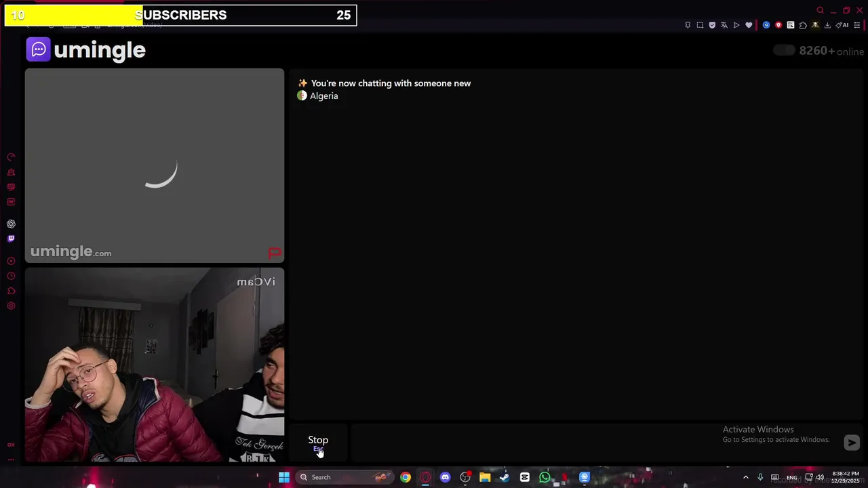868x488 pixels.
Task: Click the yellow skull extension icon
Action: click(x=815, y=25)
